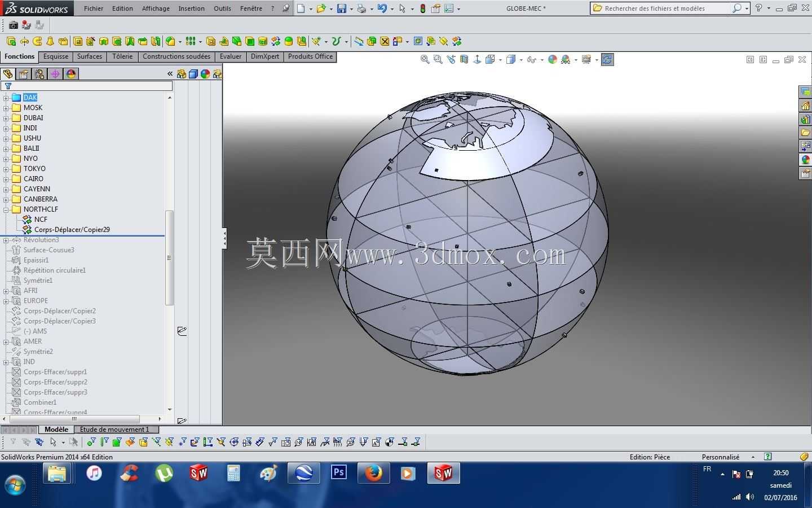Open the PropertyManager tab icon

pyautogui.click(x=24, y=74)
